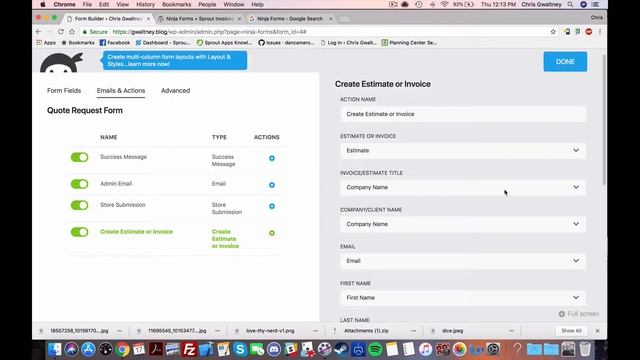The width and height of the screenshot is (640, 360).
Task: Open Chrome's three-dot menu
Action: 600,31
